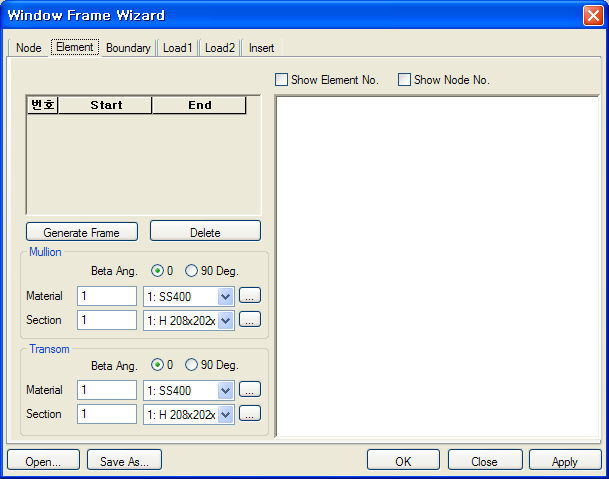This screenshot has width=609, height=479.
Task: Go to the Load1 tab
Action: tap(177, 48)
